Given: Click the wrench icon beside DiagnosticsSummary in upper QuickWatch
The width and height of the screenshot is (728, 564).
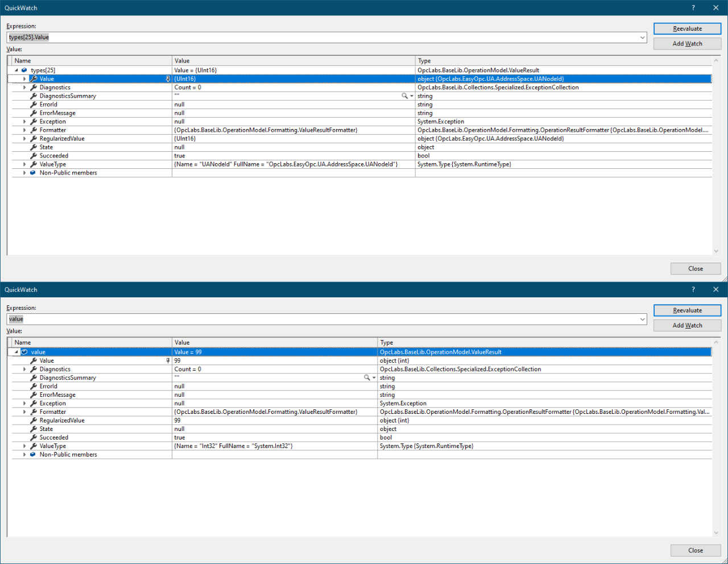Looking at the screenshot, I should [x=34, y=96].
